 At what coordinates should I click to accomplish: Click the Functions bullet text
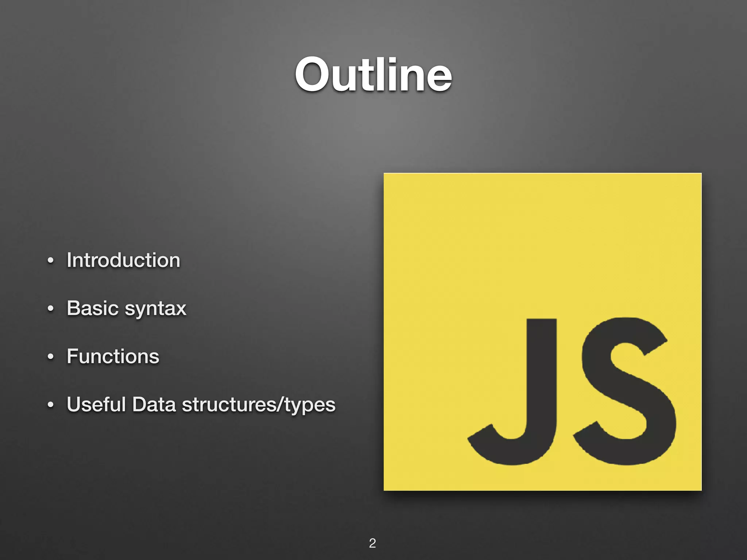coord(113,356)
